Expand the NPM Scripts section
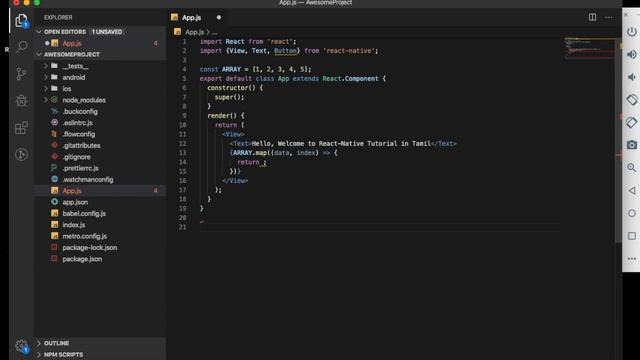Viewport: 640px width, 360px height. (39, 355)
